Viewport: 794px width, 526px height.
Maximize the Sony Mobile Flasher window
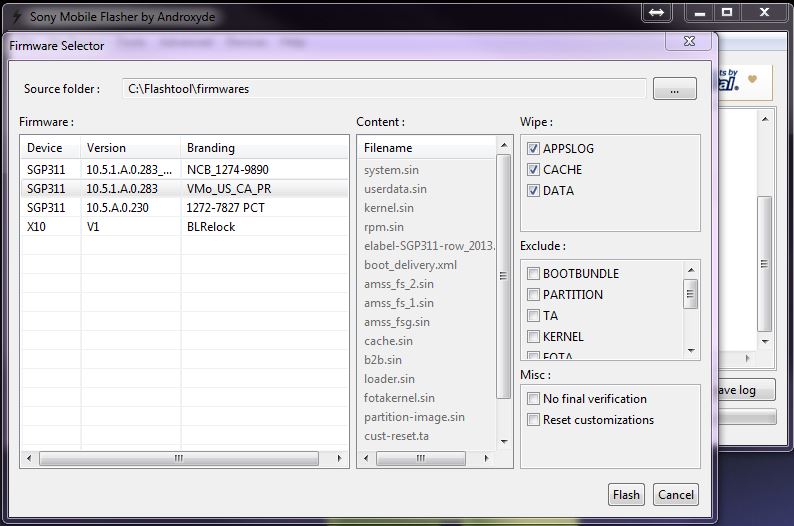click(x=727, y=13)
